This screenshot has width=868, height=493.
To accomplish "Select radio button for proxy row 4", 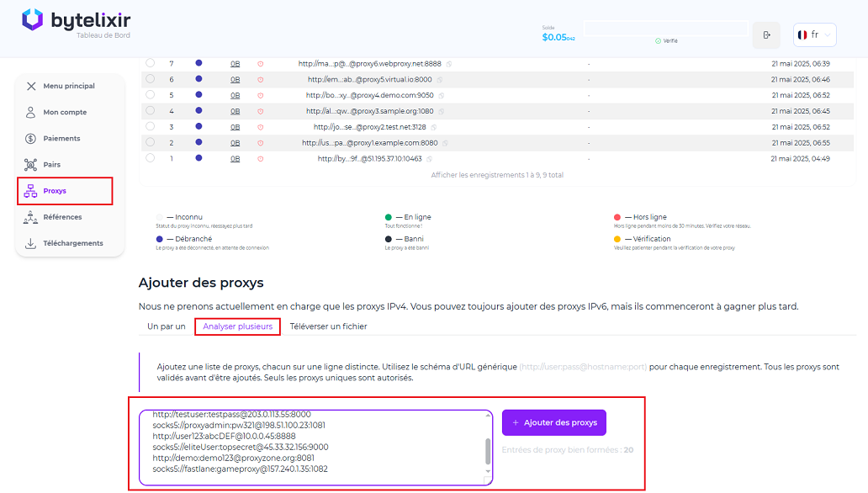I will 150,110.
